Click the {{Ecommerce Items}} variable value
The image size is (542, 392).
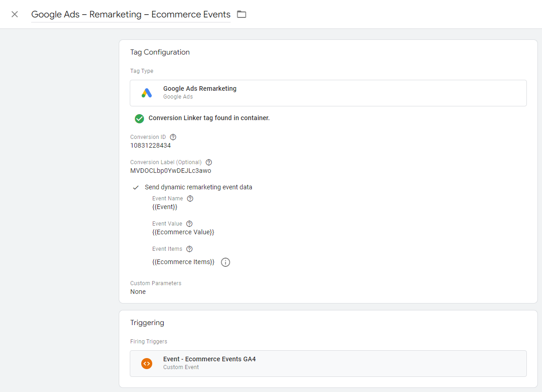point(183,262)
